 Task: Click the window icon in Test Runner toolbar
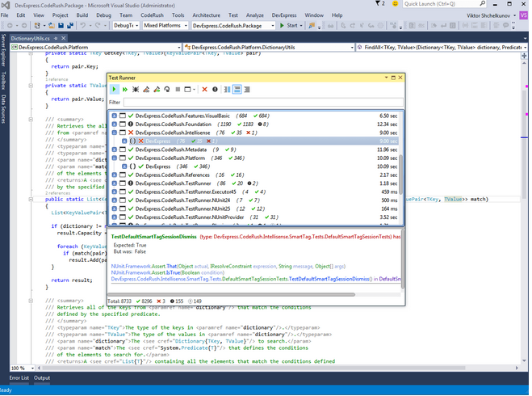(187, 90)
